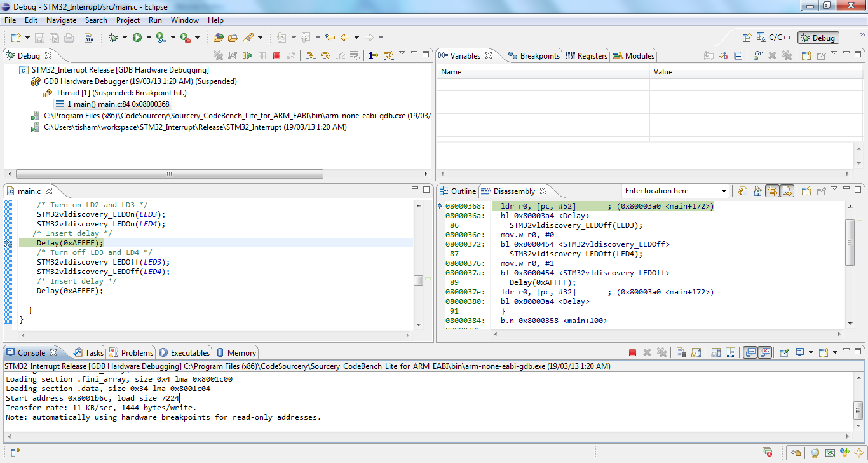Switch to the Registers tab

coord(587,56)
